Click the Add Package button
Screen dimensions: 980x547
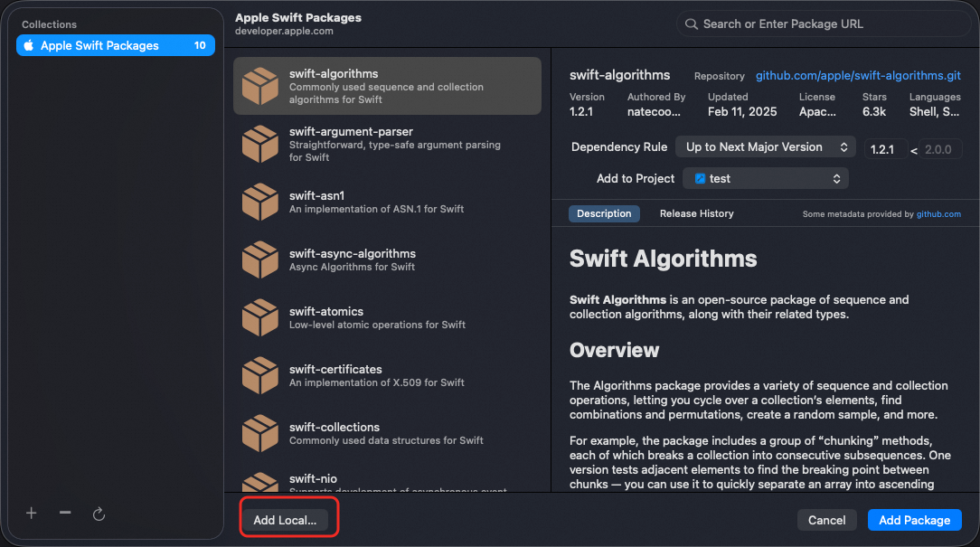pos(914,520)
